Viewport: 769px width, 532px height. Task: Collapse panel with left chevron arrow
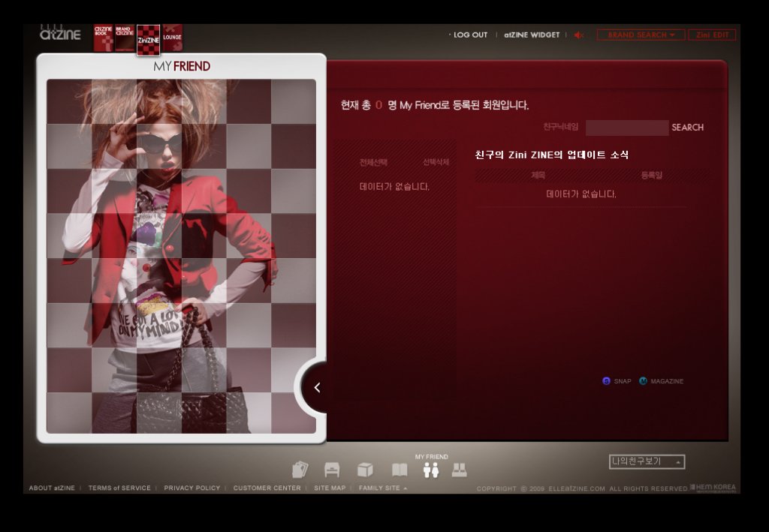point(317,387)
